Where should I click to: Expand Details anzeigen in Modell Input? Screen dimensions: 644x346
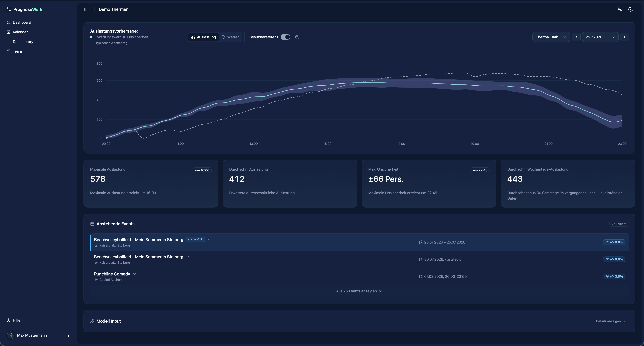[x=610, y=321]
